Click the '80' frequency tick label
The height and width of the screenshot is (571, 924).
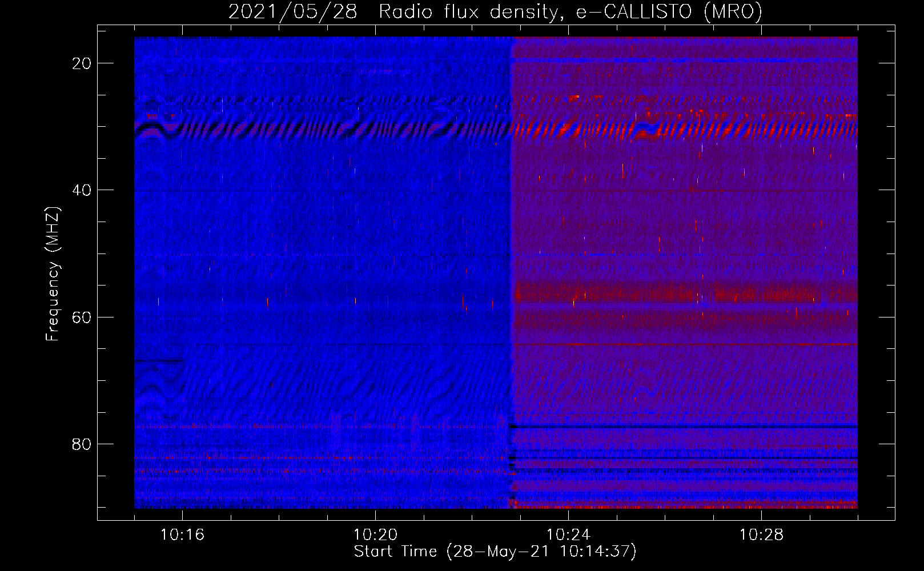click(82, 444)
